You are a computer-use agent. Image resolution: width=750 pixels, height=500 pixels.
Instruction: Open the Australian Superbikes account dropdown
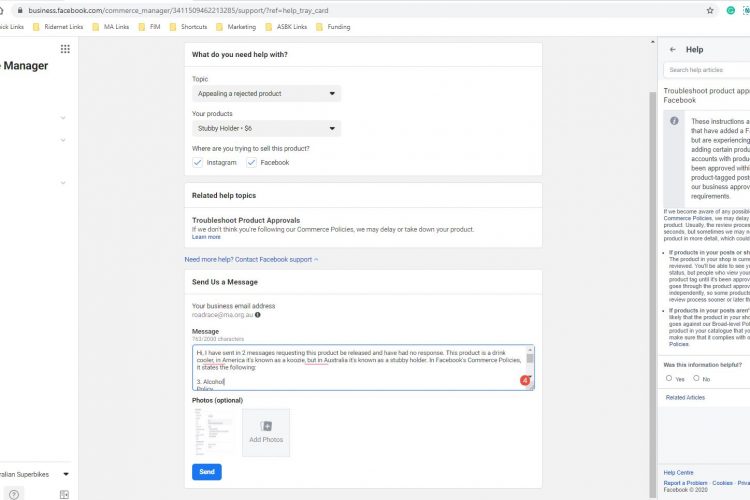click(66, 474)
